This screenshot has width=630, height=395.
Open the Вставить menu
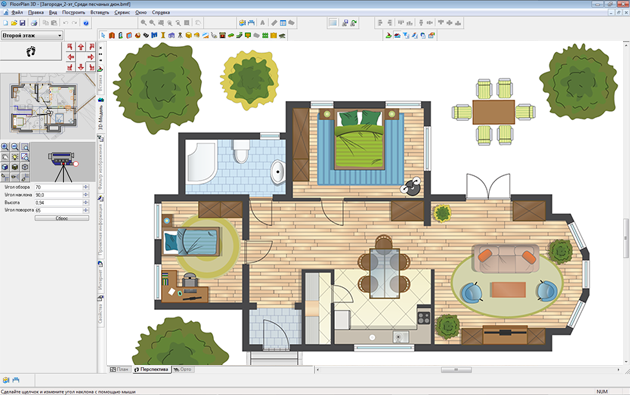pos(100,12)
